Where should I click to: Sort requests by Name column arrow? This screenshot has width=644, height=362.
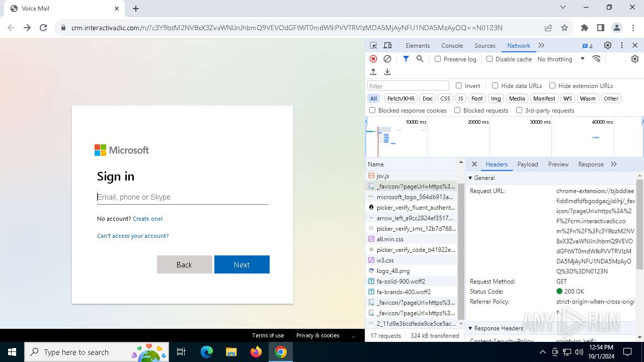[x=460, y=162]
